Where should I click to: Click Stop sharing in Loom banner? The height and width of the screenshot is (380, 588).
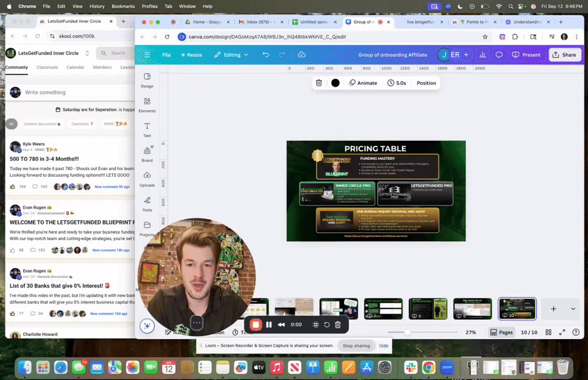tap(356, 346)
